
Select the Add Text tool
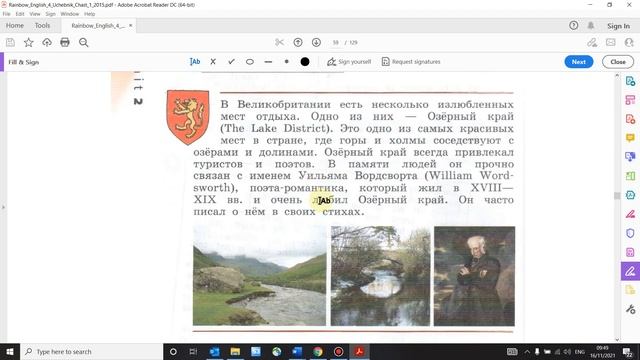[x=195, y=62]
